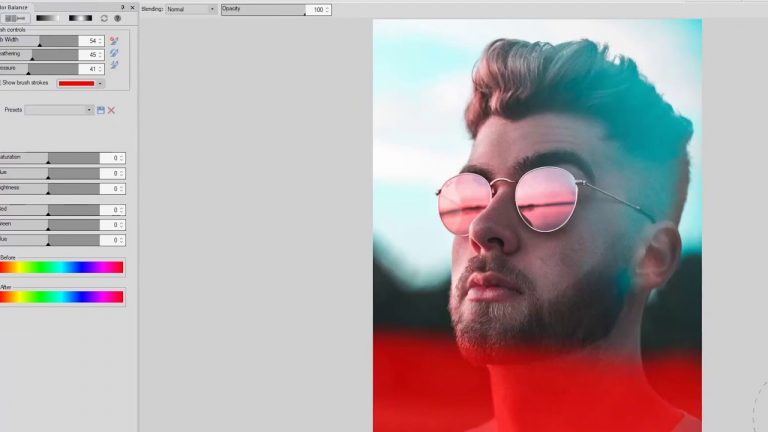Choose the black-white-black gradient preset button
This screenshot has height=432, width=768.
click(x=80, y=18)
